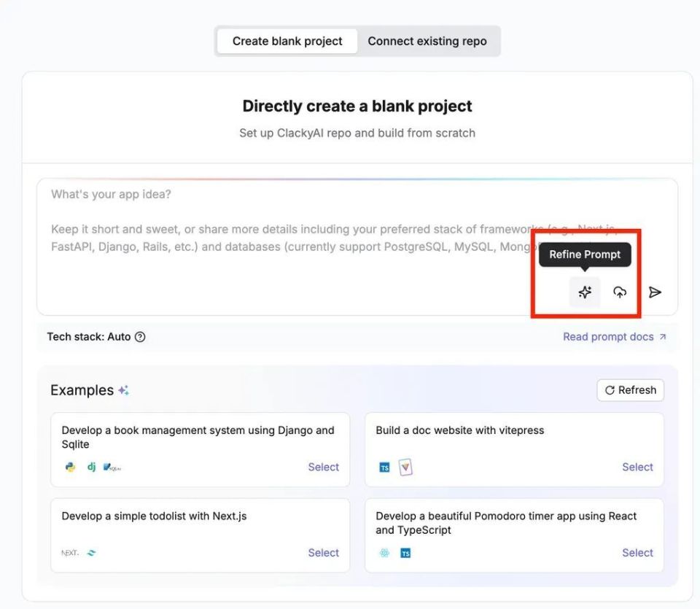Click the React icon on Pomodoro timer card
Screen dimensions: 700x609
[384, 553]
